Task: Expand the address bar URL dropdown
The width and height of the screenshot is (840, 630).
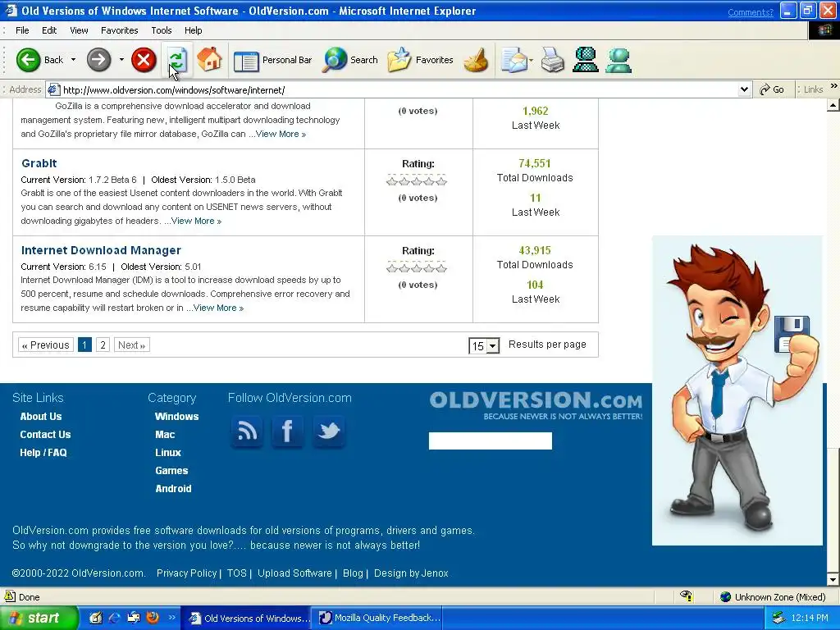Action: [744, 90]
